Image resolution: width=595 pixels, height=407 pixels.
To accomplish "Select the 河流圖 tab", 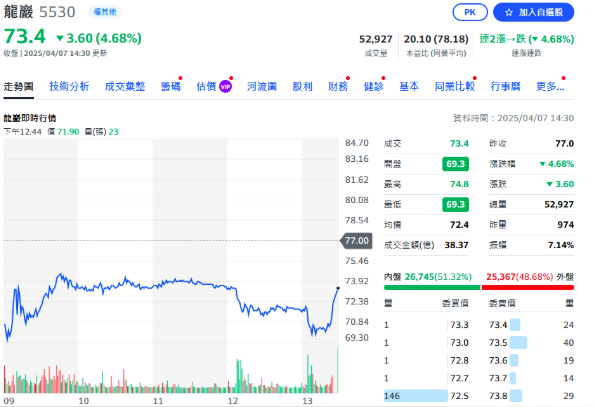I will click(x=262, y=86).
